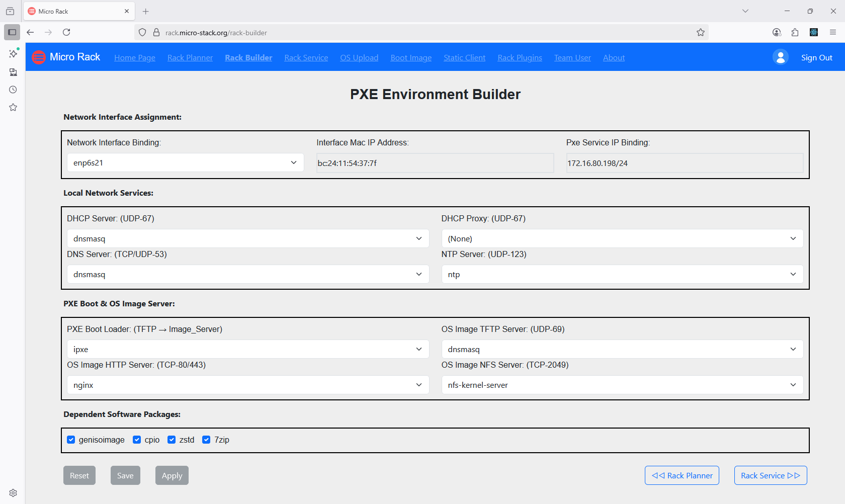
Task: Switch to the Rack Plugins page
Action: 520,57
